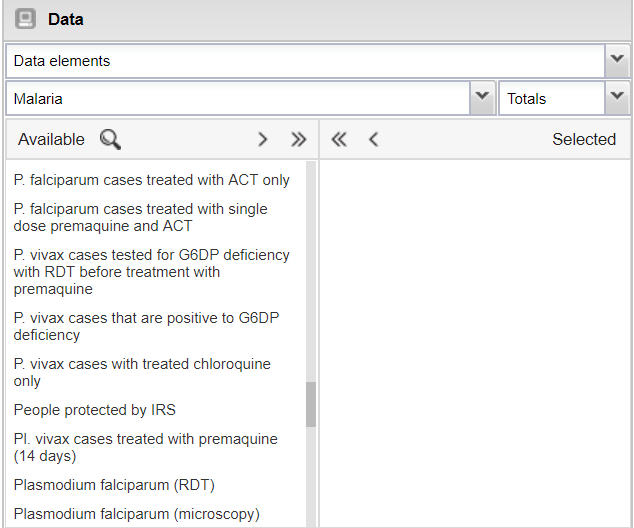634x528 pixels.
Task: Click the Data elements combo box field
Action: pos(304,60)
